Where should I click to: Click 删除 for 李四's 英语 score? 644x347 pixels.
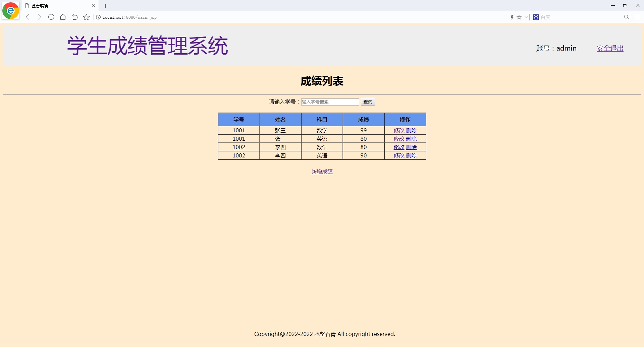412,155
